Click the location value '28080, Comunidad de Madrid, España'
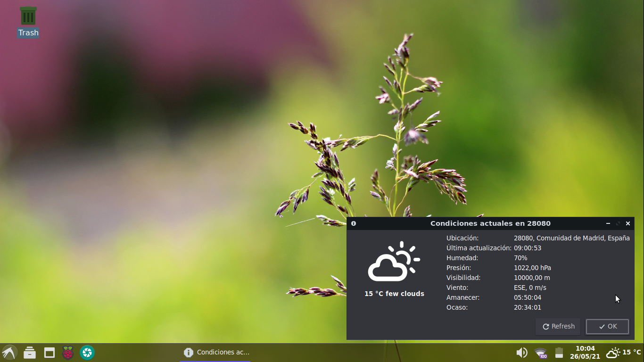This screenshot has width=644, height=362. [572, 238]
